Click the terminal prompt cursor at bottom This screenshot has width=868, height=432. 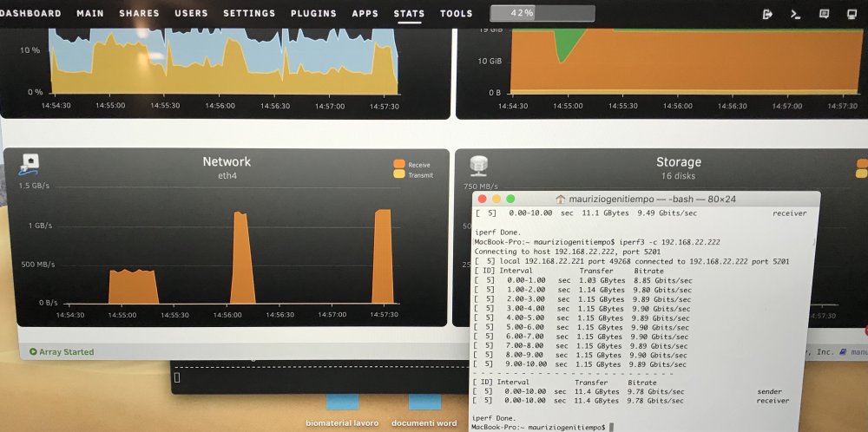point(610,428)
